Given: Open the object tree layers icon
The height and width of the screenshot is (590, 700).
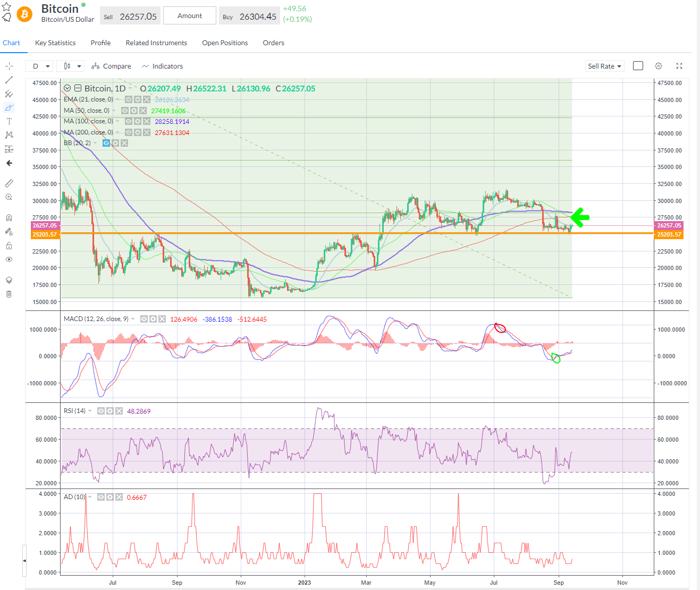Looking at the screenshot, I should coord(9,280).
